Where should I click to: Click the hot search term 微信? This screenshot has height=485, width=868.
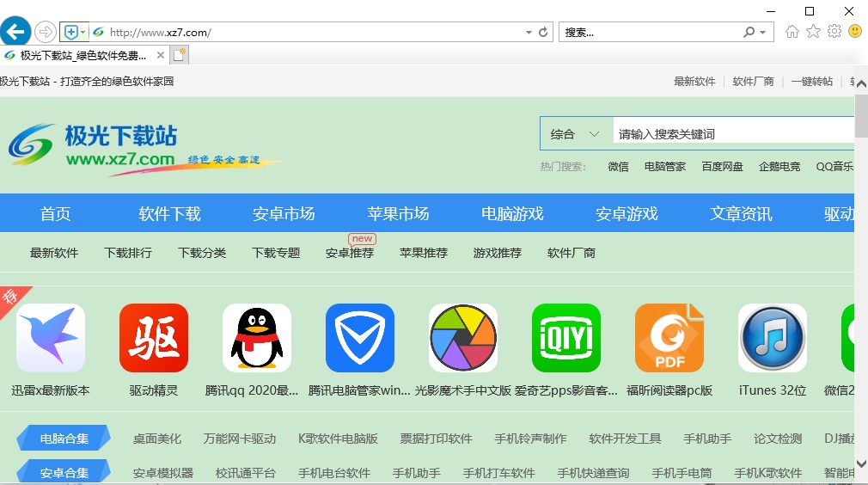tap(618, 167)
